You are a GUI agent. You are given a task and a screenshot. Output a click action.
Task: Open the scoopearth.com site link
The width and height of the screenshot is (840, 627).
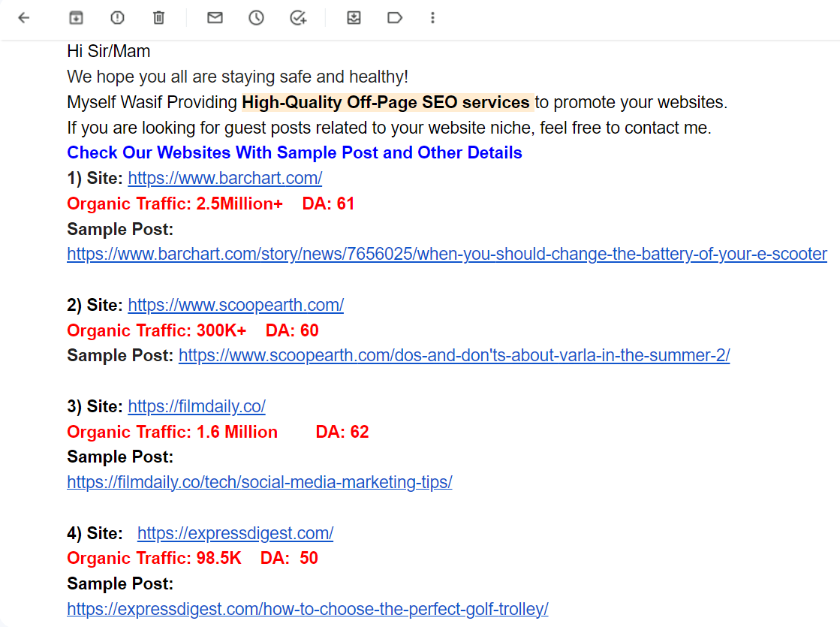point(236,304)
